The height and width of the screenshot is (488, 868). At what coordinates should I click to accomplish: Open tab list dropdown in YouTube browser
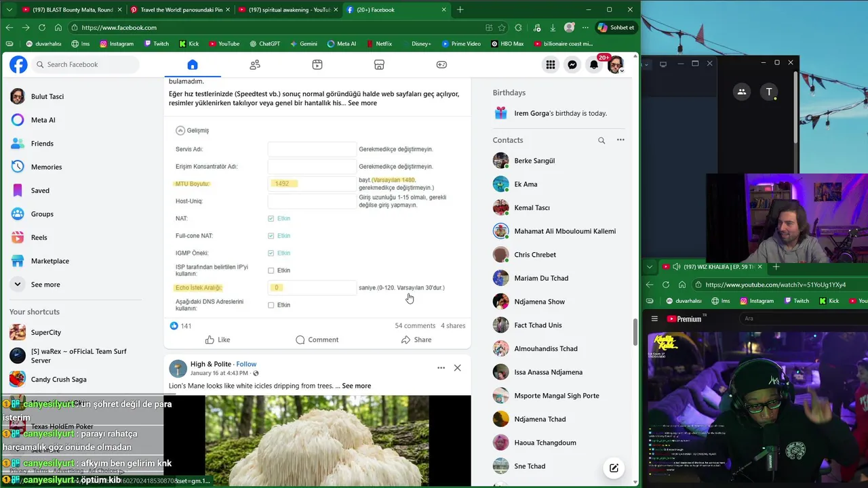point(650,267)
